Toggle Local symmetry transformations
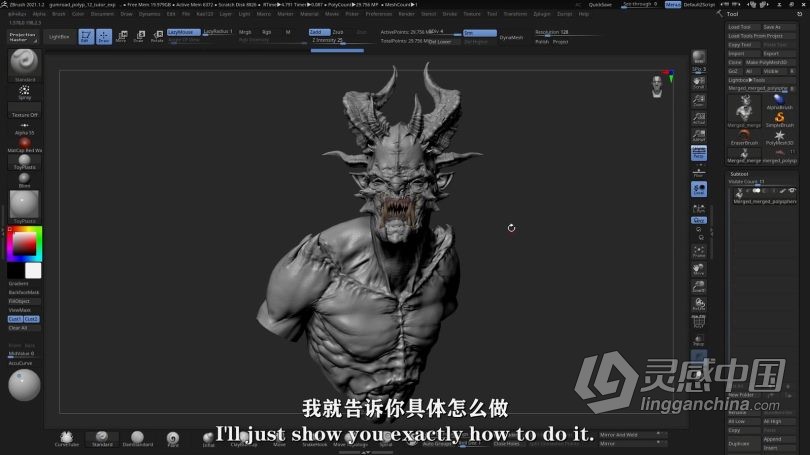810x455 pixels. point(699,190)
